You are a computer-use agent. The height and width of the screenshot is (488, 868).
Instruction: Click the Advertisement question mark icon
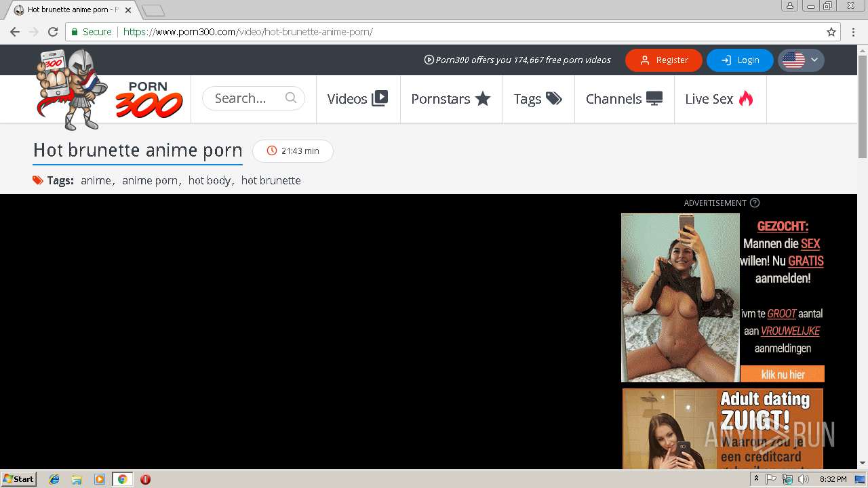click(x=755, y=203)
